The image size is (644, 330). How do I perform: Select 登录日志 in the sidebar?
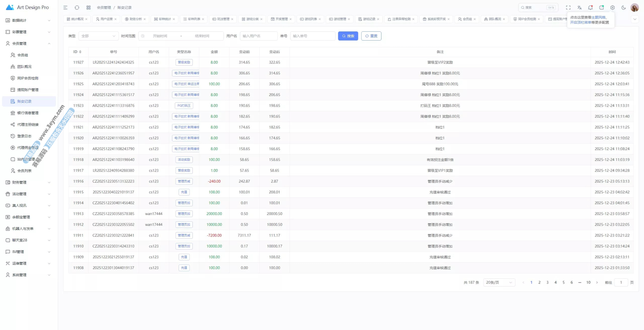[24, 136]
